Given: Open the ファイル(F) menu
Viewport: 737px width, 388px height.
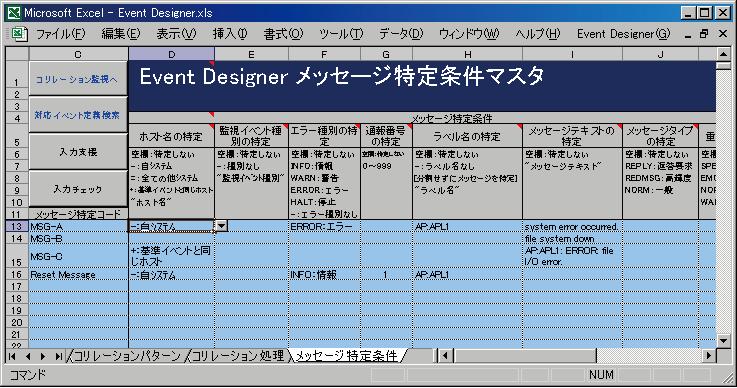Looking at the screenshot, I should click(60, 34).
